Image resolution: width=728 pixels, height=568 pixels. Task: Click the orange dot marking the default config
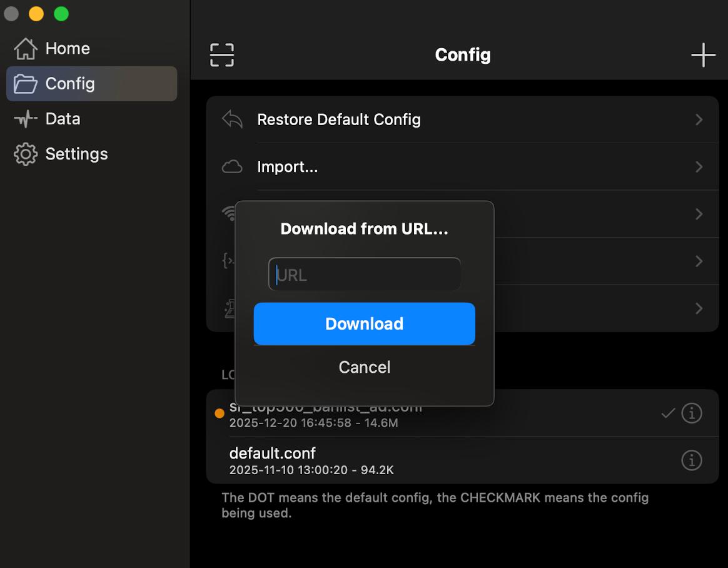tap(220, 413)
